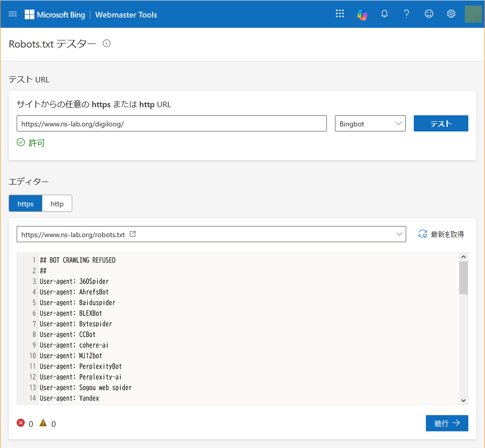Image resolution: width=485 pixels, height=448 pixels.
Task: Open the hamburger navigation menu
Action: tap(13, 14)
